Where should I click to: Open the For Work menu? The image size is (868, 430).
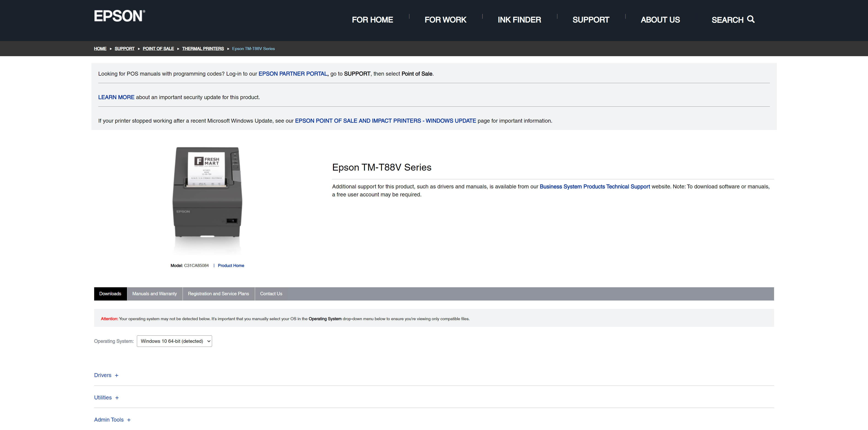point(445,20)
